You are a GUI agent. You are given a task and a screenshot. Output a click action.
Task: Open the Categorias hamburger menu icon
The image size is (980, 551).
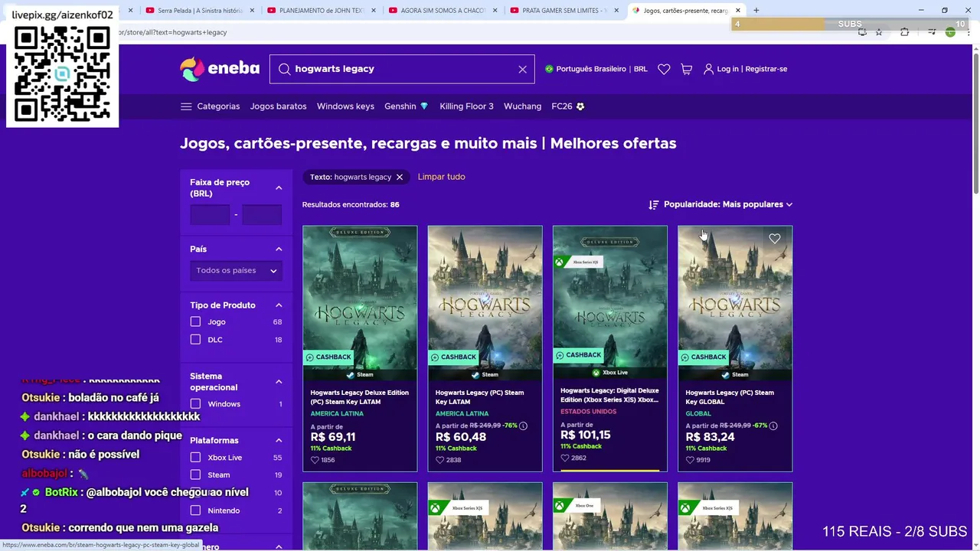(x=186, y=106)
